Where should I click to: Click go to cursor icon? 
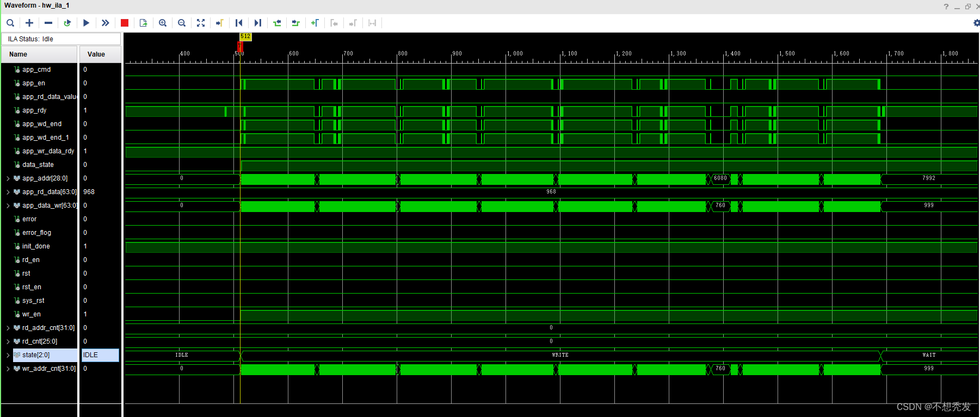[x=220, y=23]
